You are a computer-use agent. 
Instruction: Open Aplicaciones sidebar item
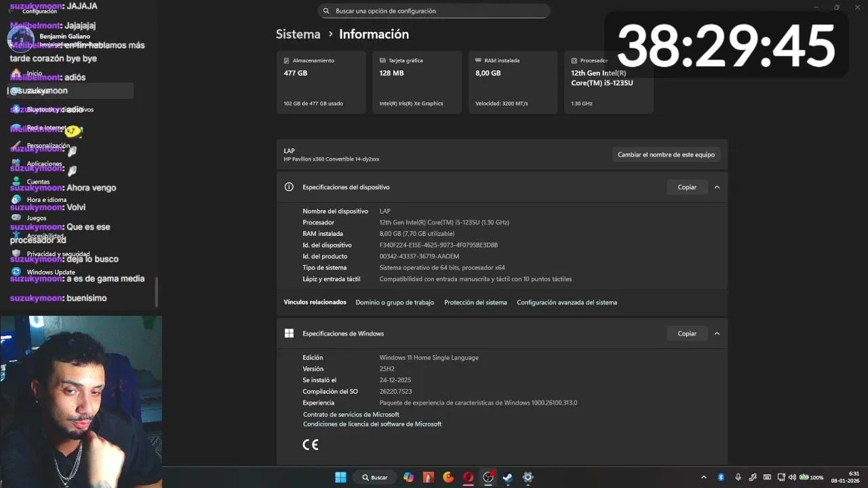click(x=71, y=163)
